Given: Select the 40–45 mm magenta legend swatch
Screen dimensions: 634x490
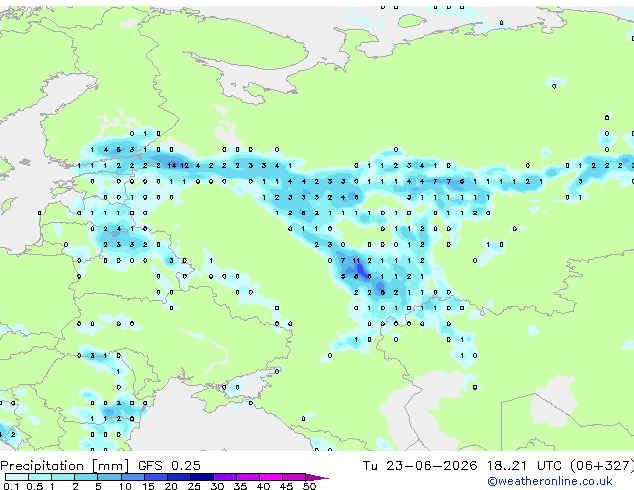Looking at the screenshot, I should (271, 477).
